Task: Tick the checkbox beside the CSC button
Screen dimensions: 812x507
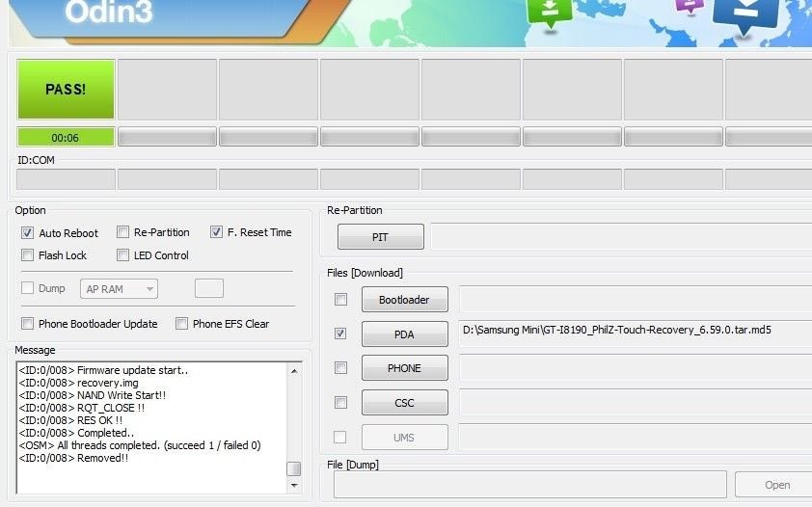Action: 340,402
